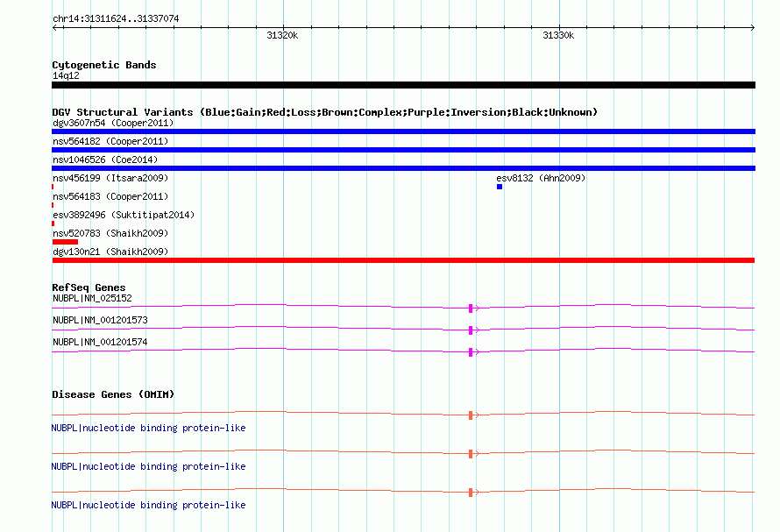This screenshot has width=780, height=532.
Task: Click short red nsv520783 loss bar
Action: pos(65,242)
